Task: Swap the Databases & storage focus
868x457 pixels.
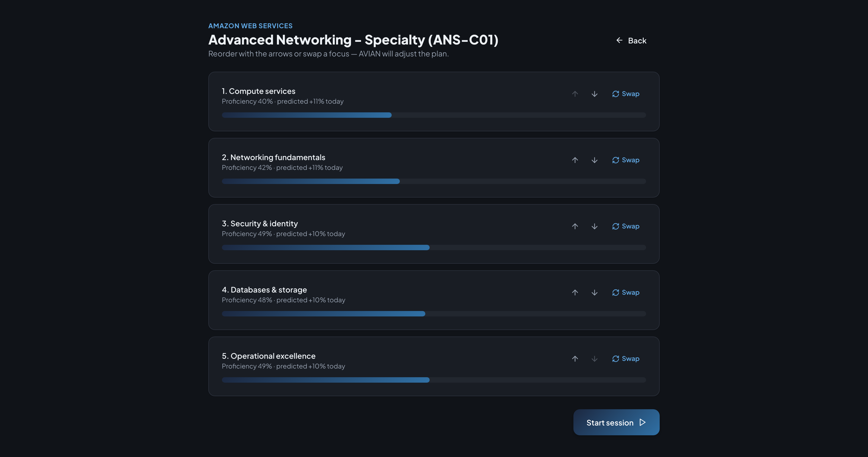Action: 626,293
